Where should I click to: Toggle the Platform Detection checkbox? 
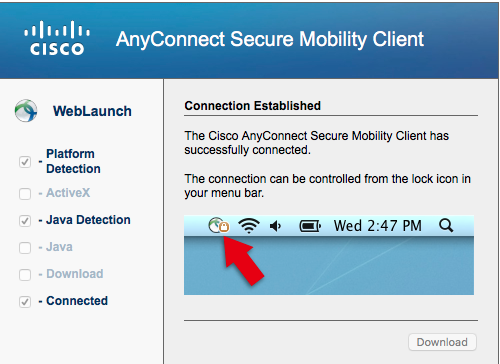point(25,162)
